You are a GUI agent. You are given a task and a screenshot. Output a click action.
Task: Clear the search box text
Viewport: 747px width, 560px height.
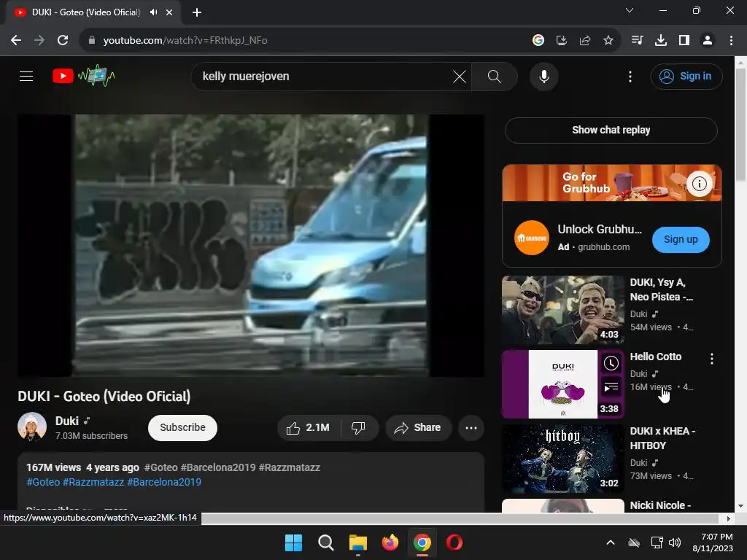pos(460,76)
